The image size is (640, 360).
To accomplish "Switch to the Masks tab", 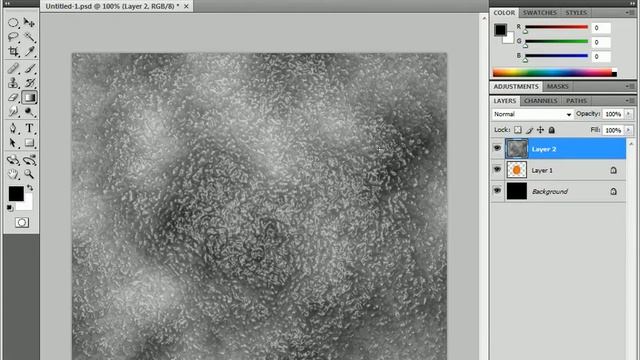I will pos(558,87).
